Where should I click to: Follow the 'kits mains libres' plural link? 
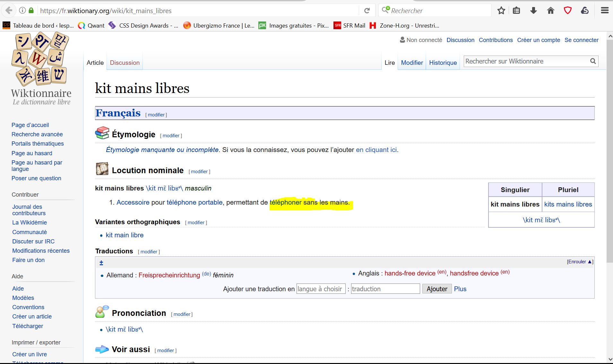coord(568,204)
